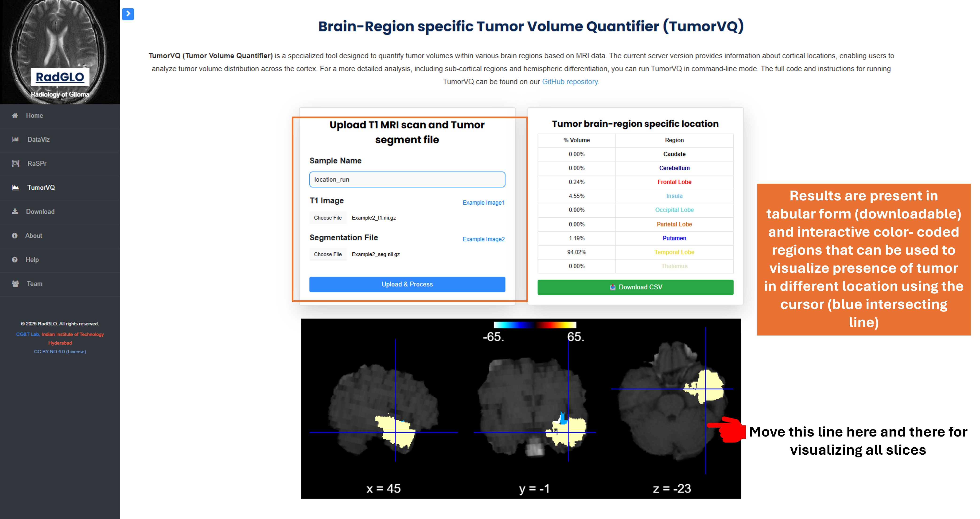This screenshot has height=519, width=980.
Task: Click the brain viewer color scale bar
Action: click(535, 324)
